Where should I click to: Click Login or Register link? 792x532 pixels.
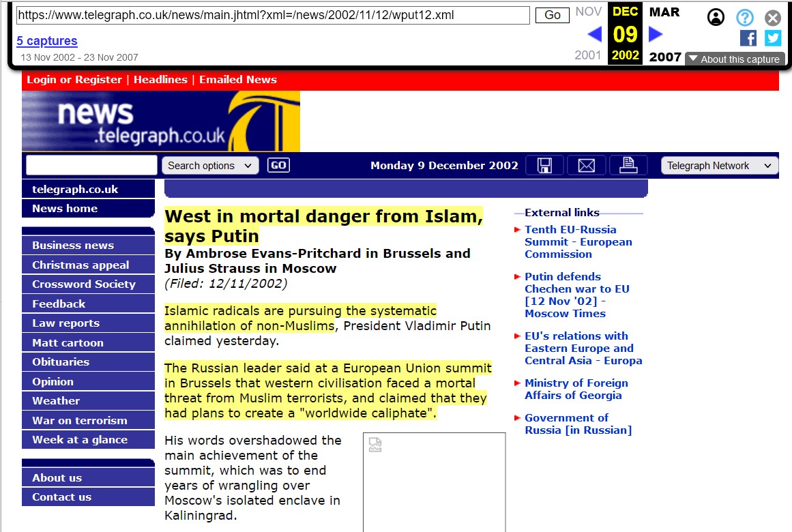(x=74, y=79)
